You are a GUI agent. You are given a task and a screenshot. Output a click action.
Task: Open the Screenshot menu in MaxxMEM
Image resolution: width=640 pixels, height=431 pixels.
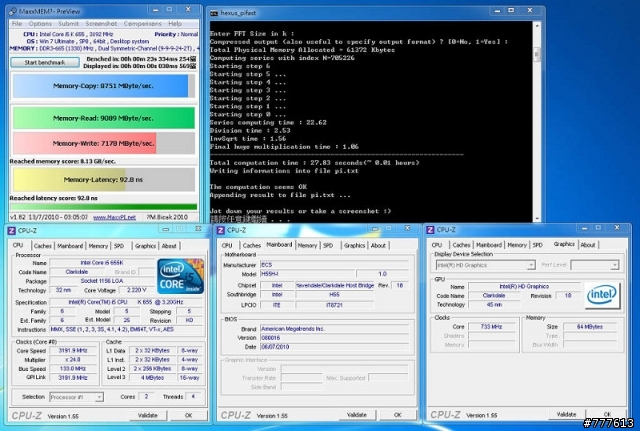tap(101, 24)
